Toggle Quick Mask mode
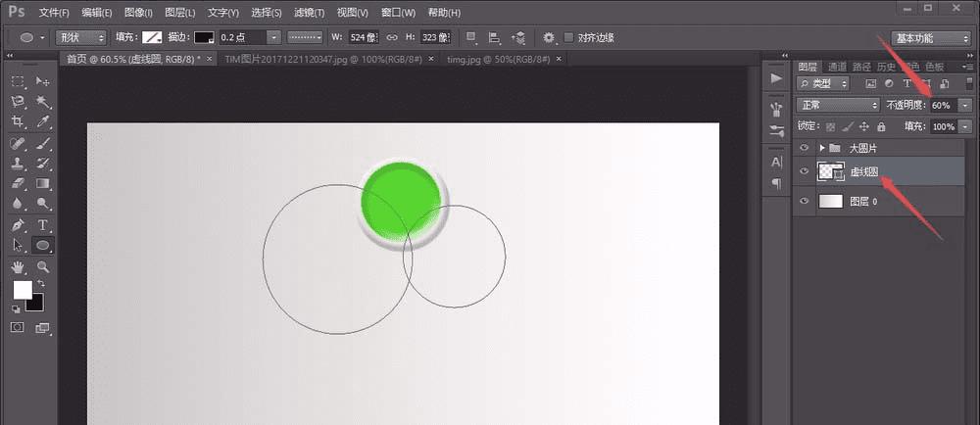 coord(18,327)
